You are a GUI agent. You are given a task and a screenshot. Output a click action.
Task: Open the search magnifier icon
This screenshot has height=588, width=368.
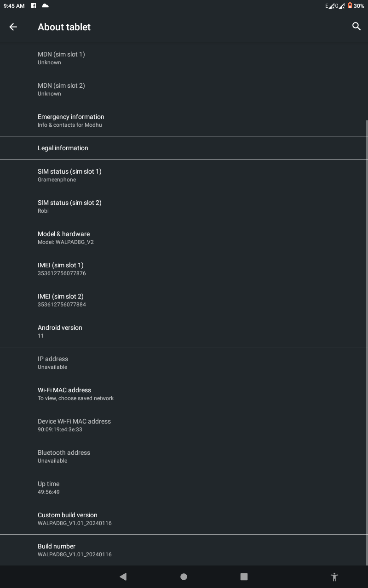(x=356, y=27)
